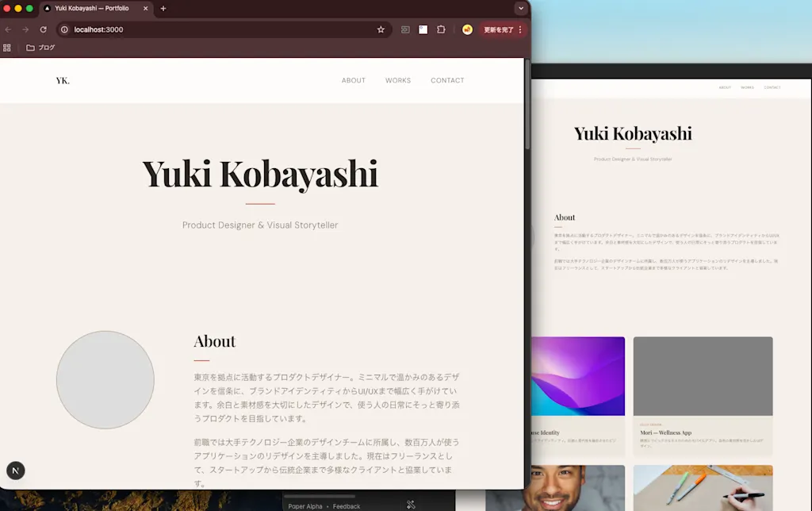Screen dimensions: 812x511
Task: Navigate to ABOUT in the site header
Action: click(x=353, y=80)
